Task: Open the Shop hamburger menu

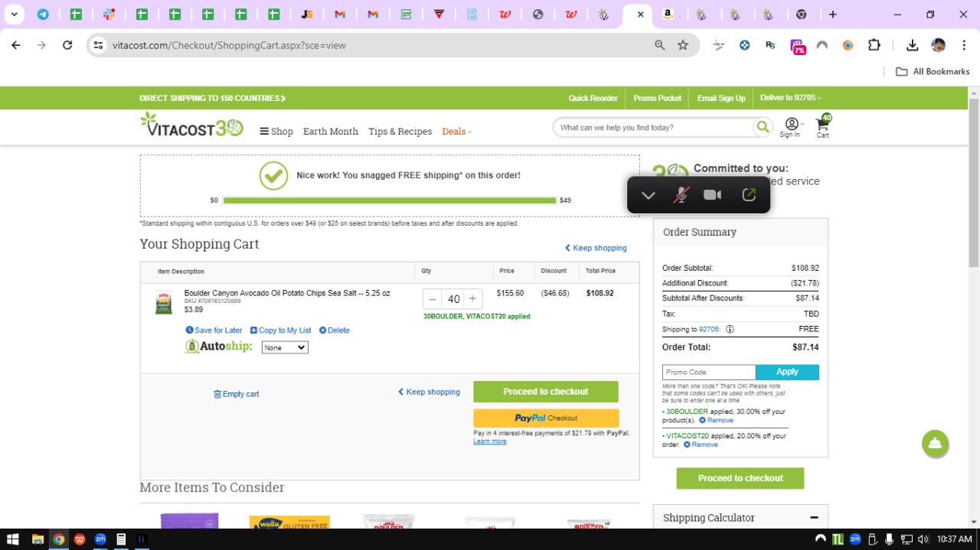Action: click(x=276, y=132)
